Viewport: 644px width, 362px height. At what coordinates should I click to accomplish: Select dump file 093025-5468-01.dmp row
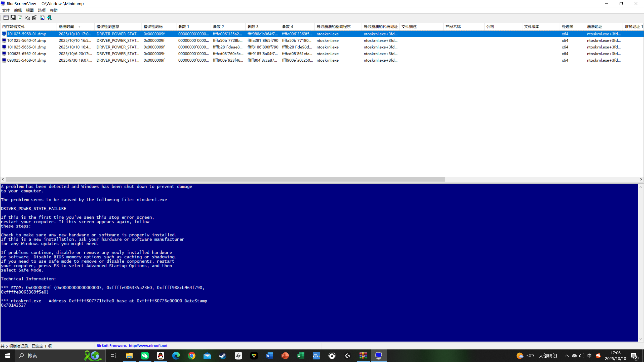click(322, 60)
